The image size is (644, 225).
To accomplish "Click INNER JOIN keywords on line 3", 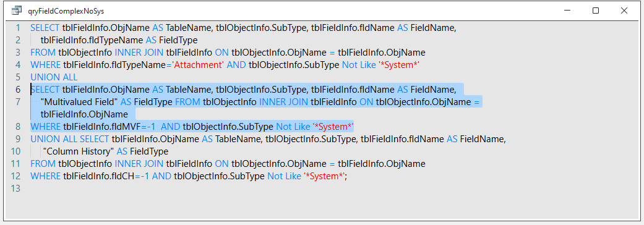I will [139, 53].
